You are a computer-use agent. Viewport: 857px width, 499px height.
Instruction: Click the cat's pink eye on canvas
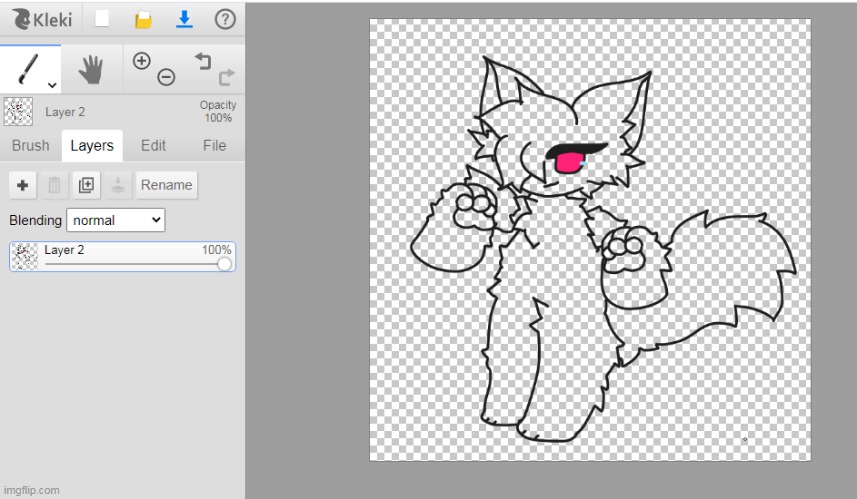pyautogui.click(x=568, y=162)
